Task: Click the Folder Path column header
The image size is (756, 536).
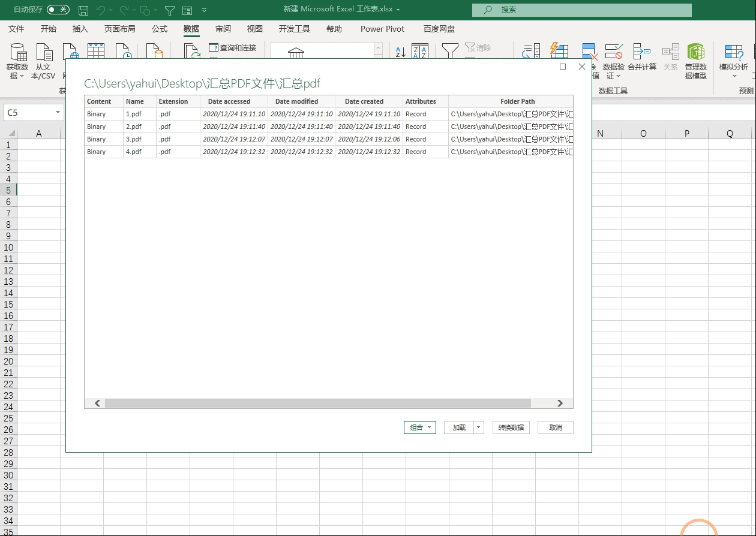Action: (x=511, y=101)
